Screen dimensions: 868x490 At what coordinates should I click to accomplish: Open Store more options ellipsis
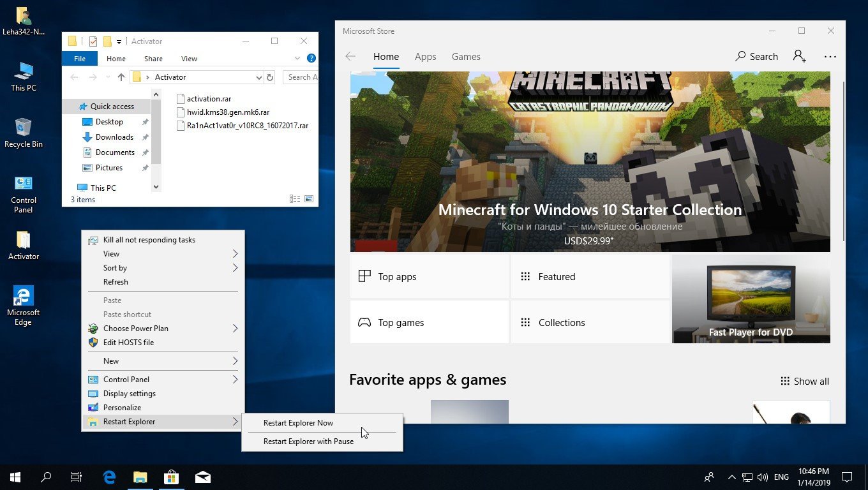pyautogui.click(x=830, y=57)
